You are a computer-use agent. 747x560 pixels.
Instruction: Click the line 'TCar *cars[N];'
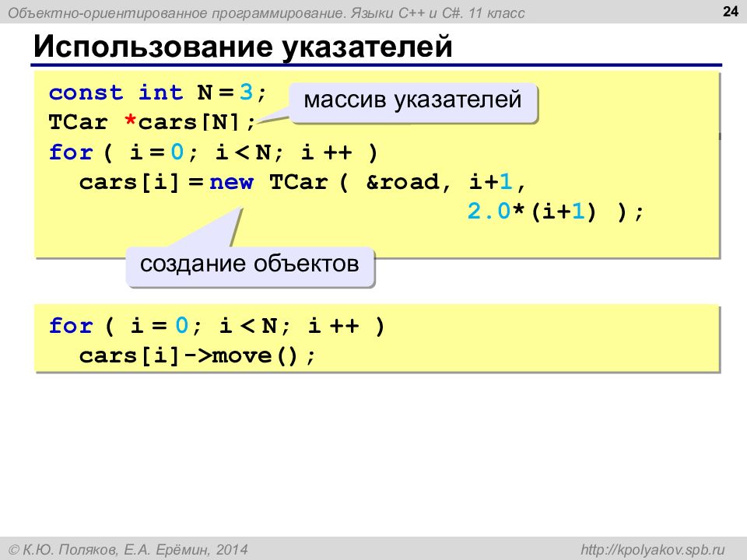pyautogui.click(x=152, y=122)
